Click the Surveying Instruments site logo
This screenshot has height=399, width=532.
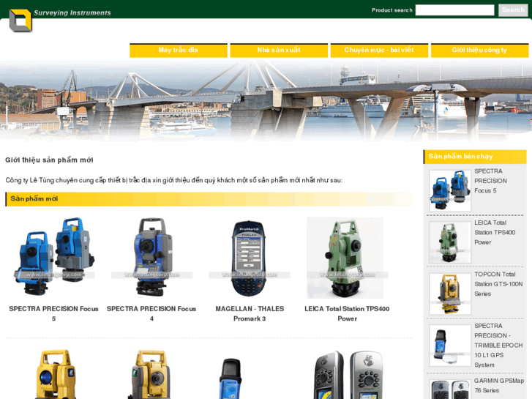click(x=20, y=20)
